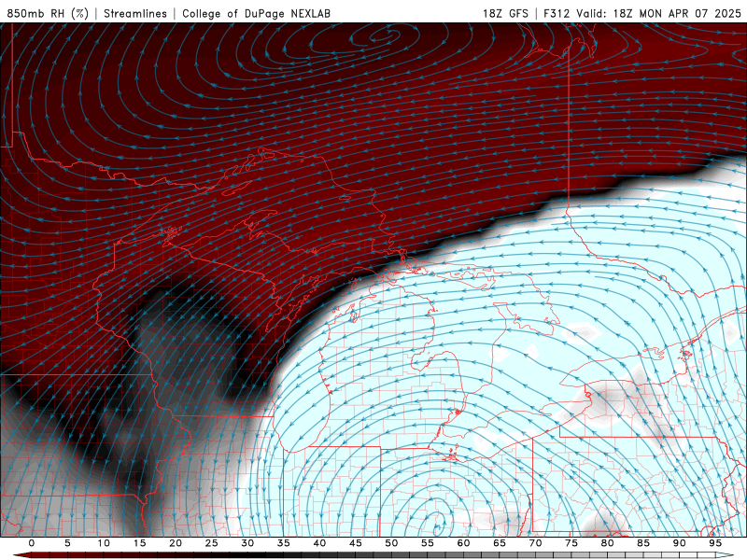Click the "80" tick label on the color scale
The width and height of the screenshot is (747, 560).
608,543
